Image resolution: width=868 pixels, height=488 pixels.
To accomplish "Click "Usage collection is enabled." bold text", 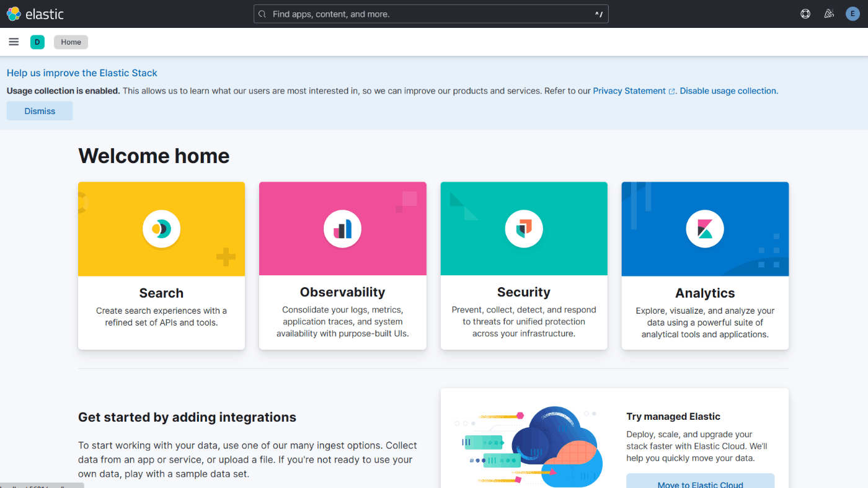I will coord(63,91).
